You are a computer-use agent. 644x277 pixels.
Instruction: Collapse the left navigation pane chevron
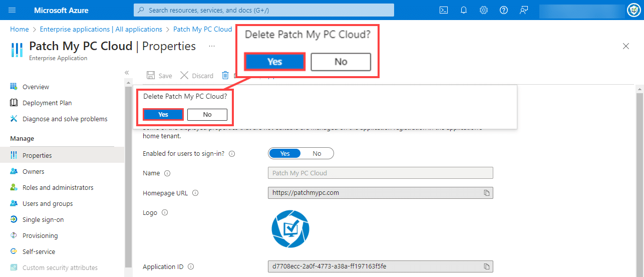[x=127, y=73]
